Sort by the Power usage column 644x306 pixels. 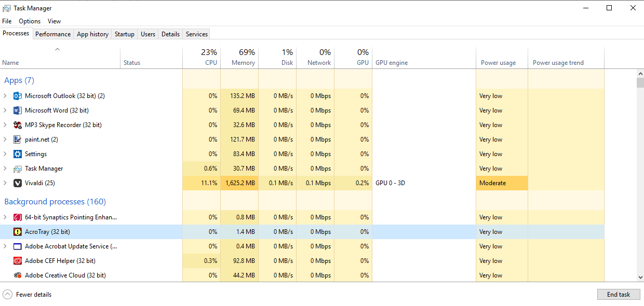pos(502,58)
